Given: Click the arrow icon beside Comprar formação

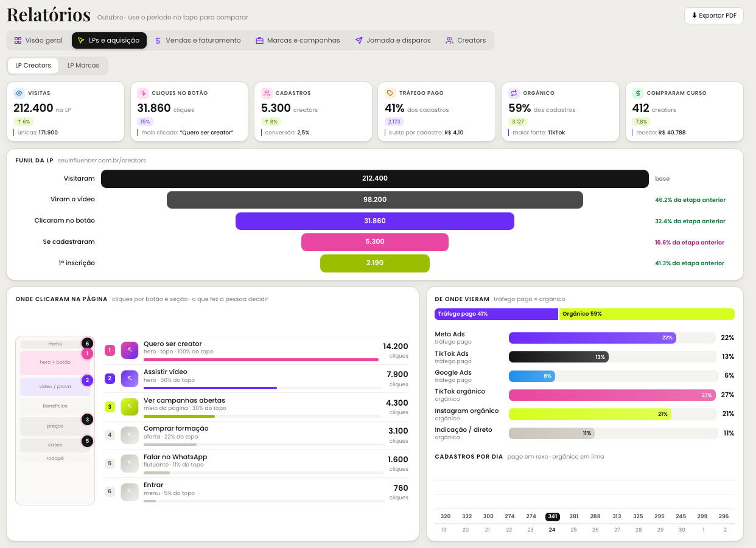Looking at the screenshot, I should pos(130,435).
